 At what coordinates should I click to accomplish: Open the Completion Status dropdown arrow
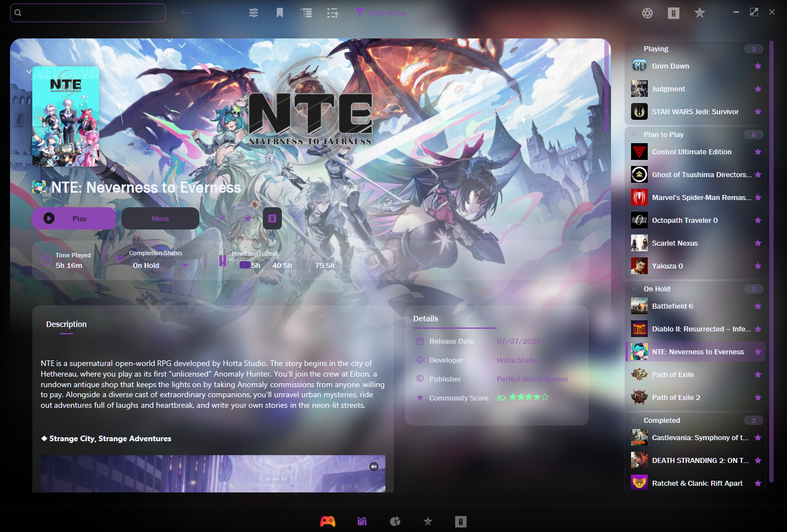click(185, 266)
